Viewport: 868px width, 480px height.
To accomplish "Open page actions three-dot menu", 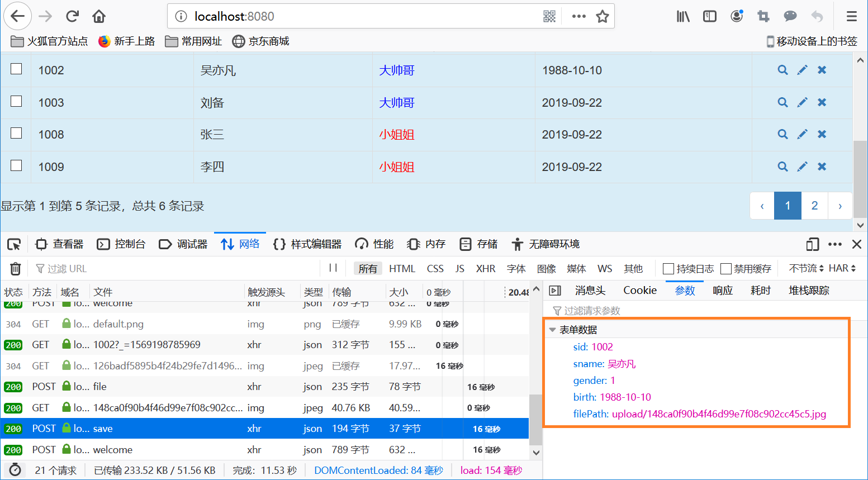I will tap(579, 16).
